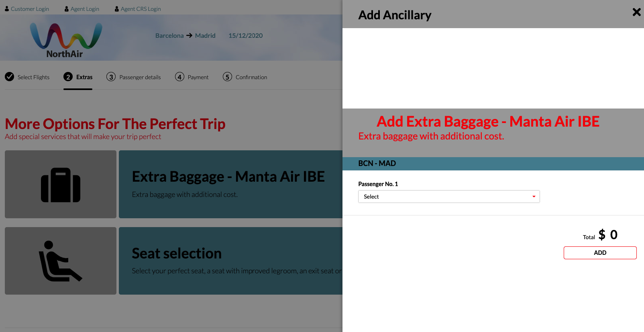644x332 pixels.
Task: Open the Passenger No. 1 Select dropdown
Action: pos(449,197)
